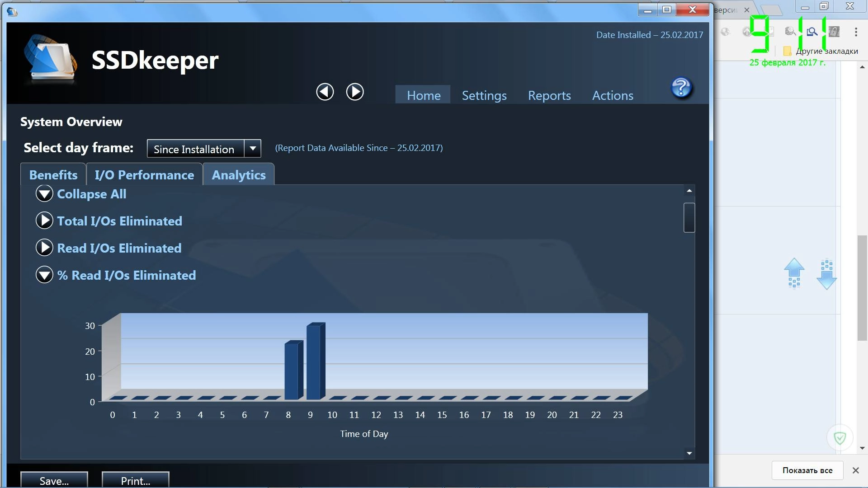
Task: Click the SSDkeeper logo icon
Action: click(50, 59)
